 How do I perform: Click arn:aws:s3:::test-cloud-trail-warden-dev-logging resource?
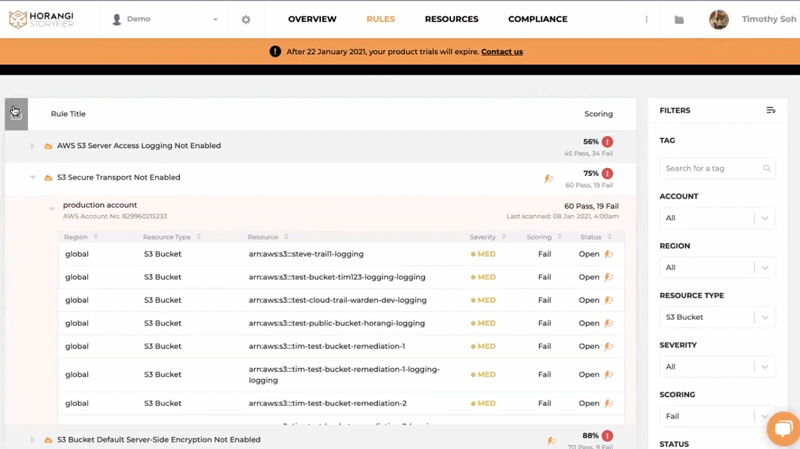pos(337,300)
